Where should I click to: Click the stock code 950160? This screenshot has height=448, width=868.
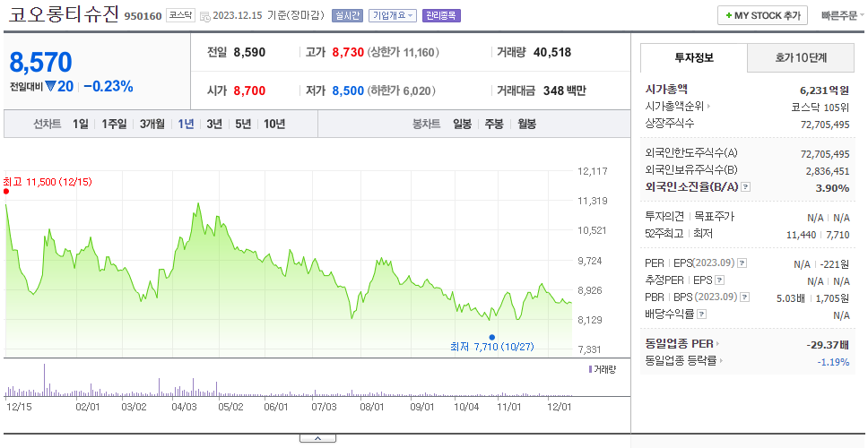click(143, 16)
